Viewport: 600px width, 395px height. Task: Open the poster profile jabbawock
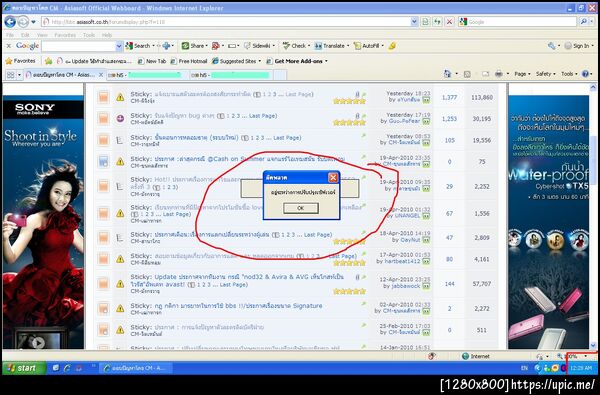[407, 286]
